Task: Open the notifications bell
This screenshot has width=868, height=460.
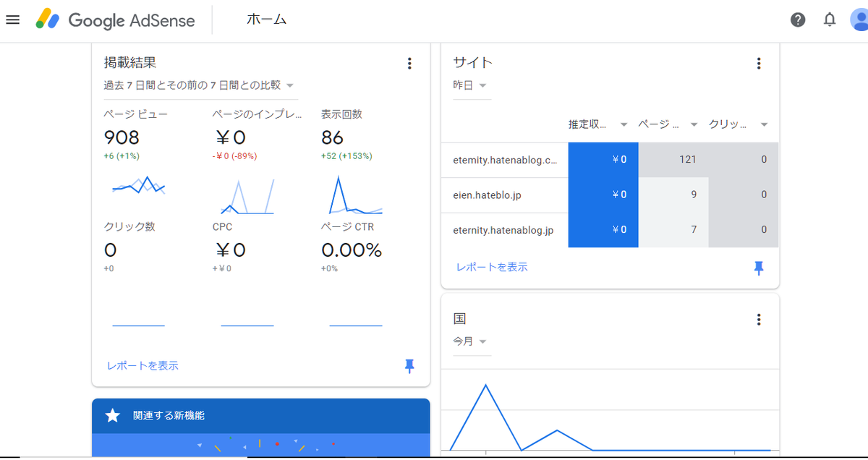Action: click(x=830, y=20)
